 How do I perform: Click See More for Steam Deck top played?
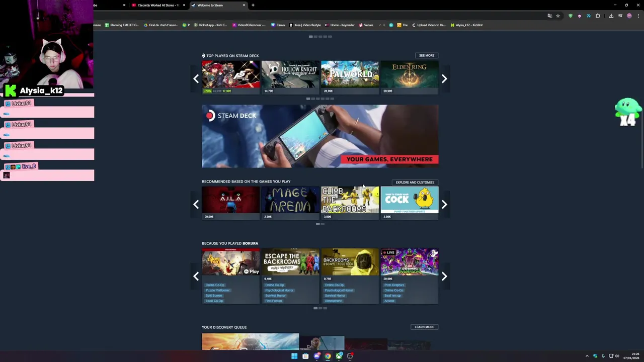pos(427,55)
